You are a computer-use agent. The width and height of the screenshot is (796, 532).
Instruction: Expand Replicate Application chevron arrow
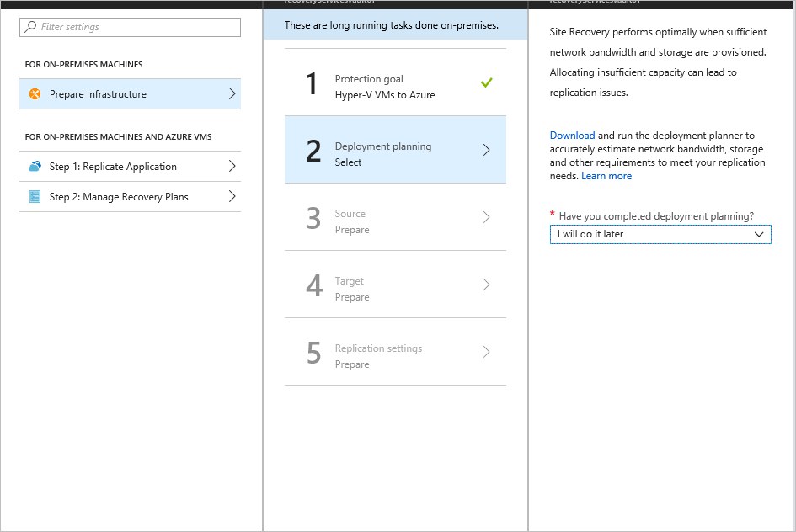click(232, 167)
